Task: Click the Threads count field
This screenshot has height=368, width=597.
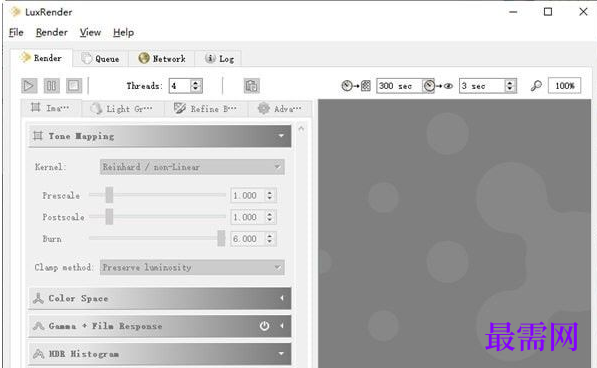Action: (x=179, y=86)
